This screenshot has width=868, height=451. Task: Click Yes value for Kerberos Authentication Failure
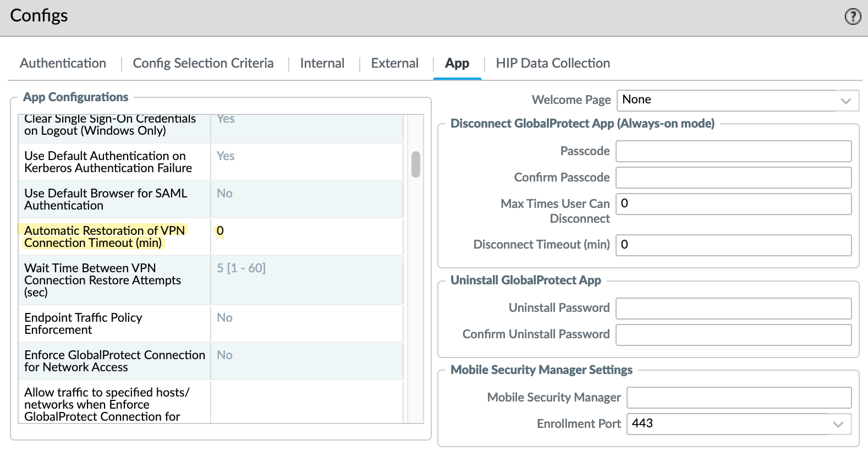click(226, 156)
